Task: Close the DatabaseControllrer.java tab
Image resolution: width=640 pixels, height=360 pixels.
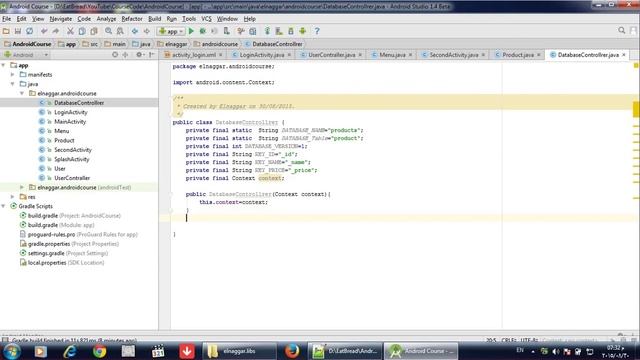Action: click(624, 55)
